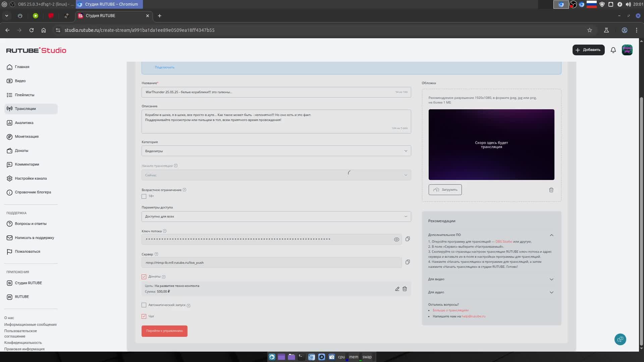Go to browser home page
644x362 pixels.
(x=44, y=30)
